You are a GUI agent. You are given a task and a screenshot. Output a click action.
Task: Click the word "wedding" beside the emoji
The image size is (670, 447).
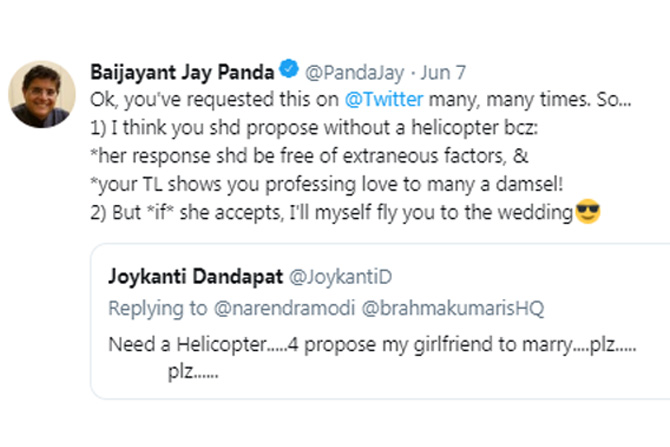540,212
